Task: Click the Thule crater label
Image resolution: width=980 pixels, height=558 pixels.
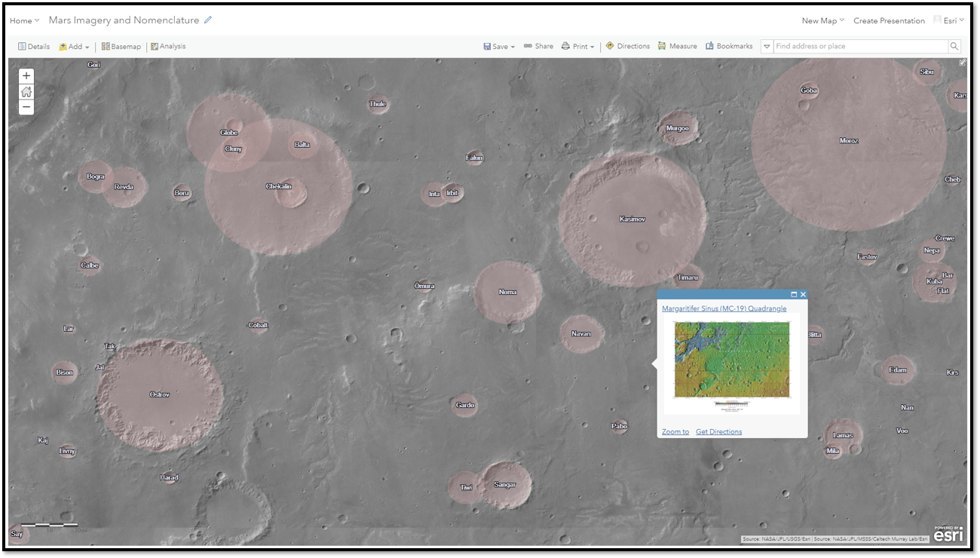Action: point(378,104)
